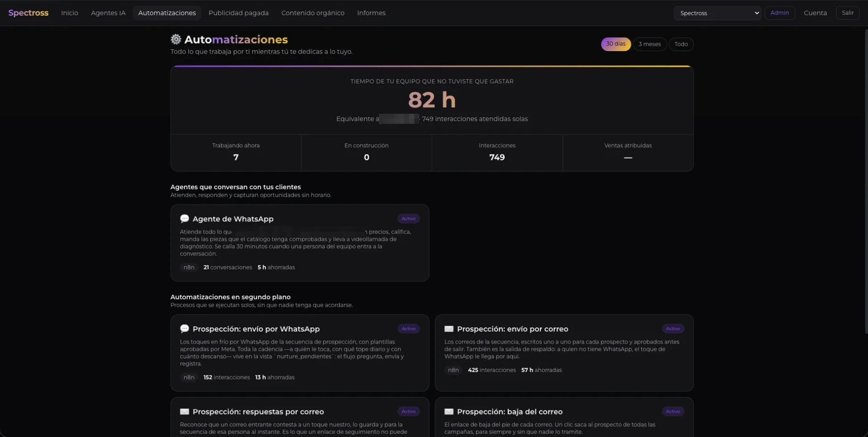Click '425 interacciones' on envío por correo
The image size is (868, 437).
(x=492, y=370)
